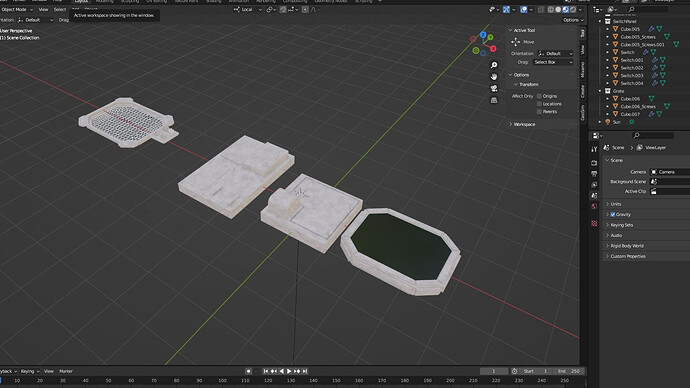The height and width of the screenshot is (388, 690).
Task: Enable Affect Only Parents checkbox
Action: [x=539, y=112]
